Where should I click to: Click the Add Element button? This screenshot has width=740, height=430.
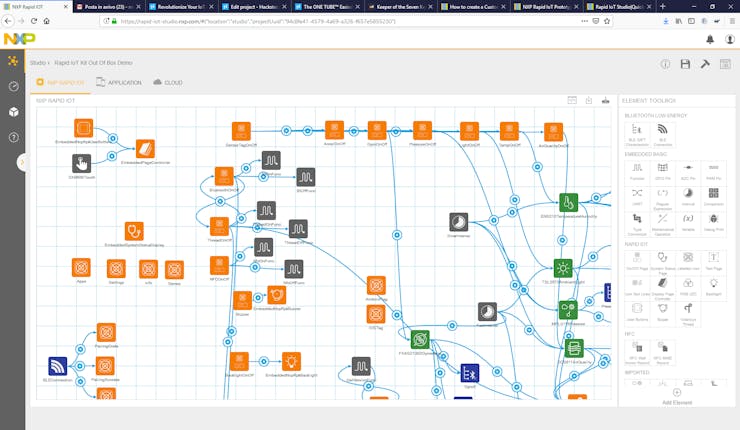[677, 396]
